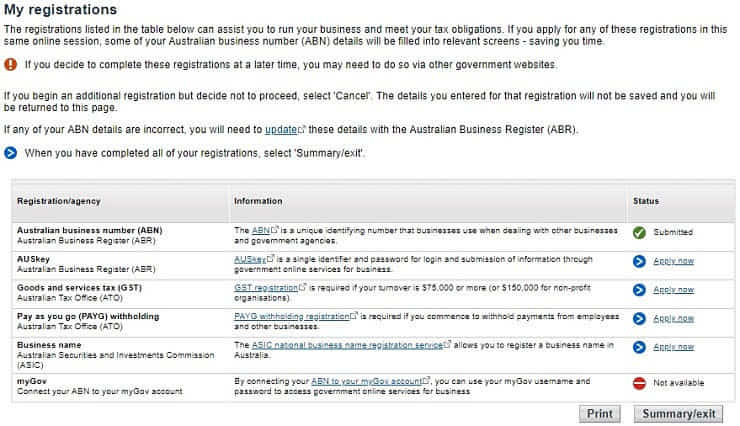Click the green Submitted checkmark icon

639,232
